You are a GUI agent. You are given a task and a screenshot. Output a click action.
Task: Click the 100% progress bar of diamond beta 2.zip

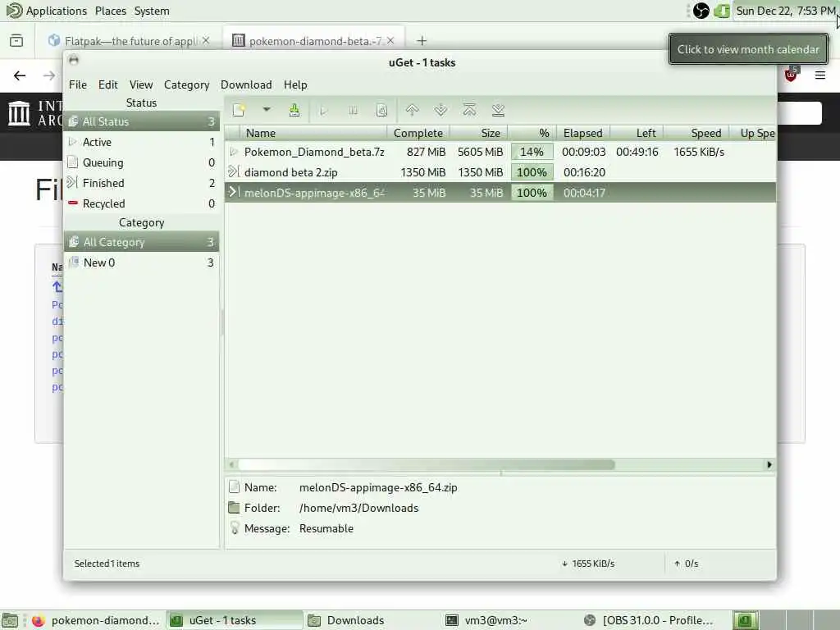point(532,172)
